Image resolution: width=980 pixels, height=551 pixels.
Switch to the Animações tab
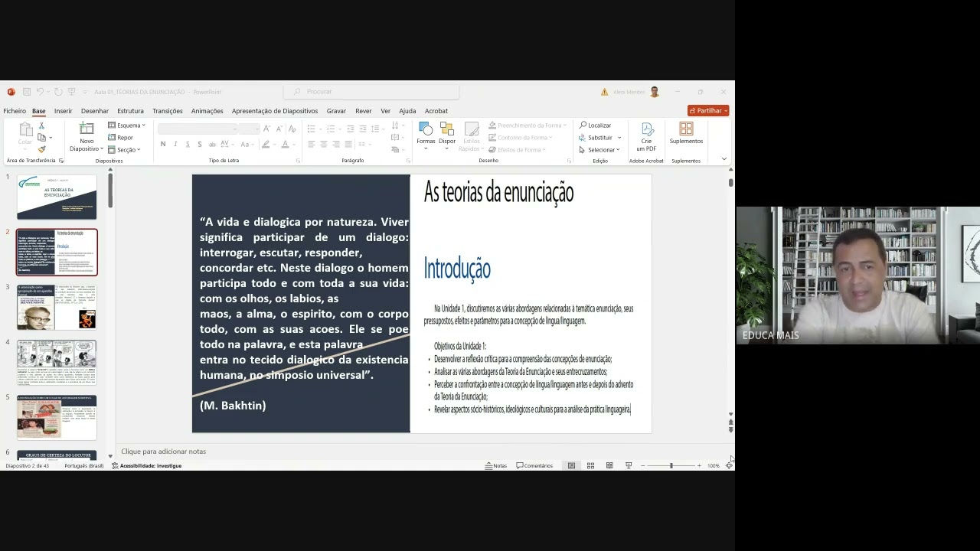pos(207,111)
